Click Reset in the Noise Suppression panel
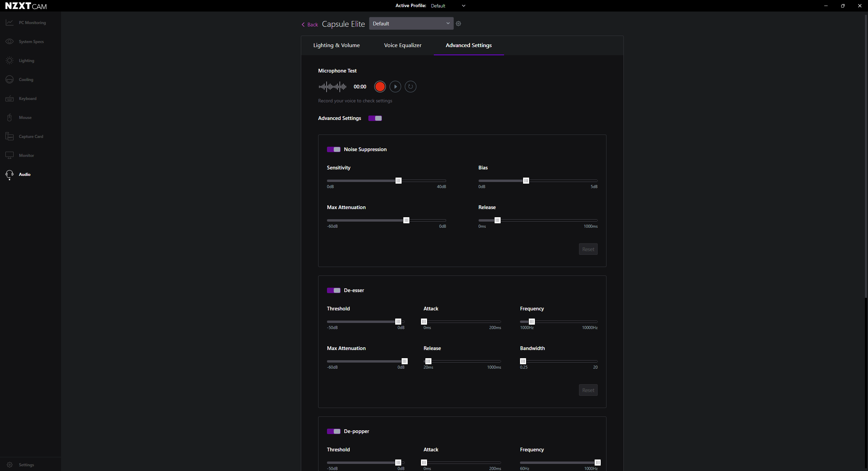The height and width of the screenshot is (471, 868). [588, 249]
